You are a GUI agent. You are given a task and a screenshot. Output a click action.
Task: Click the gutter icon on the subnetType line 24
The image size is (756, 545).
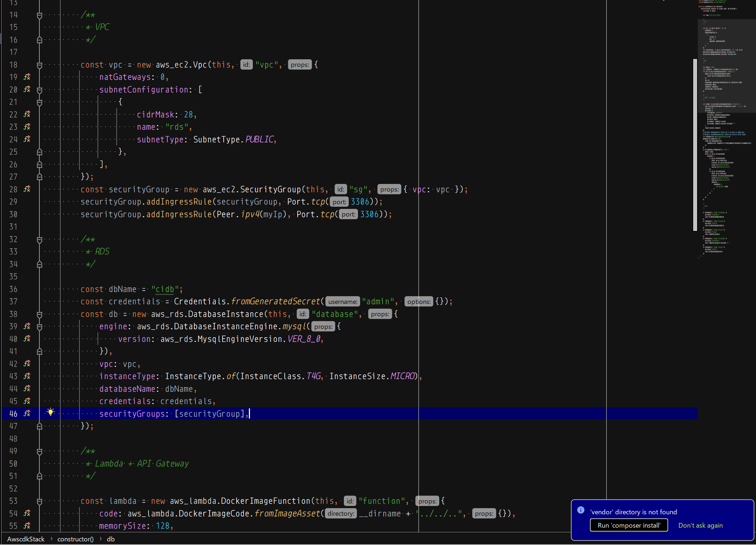[27, 139]
